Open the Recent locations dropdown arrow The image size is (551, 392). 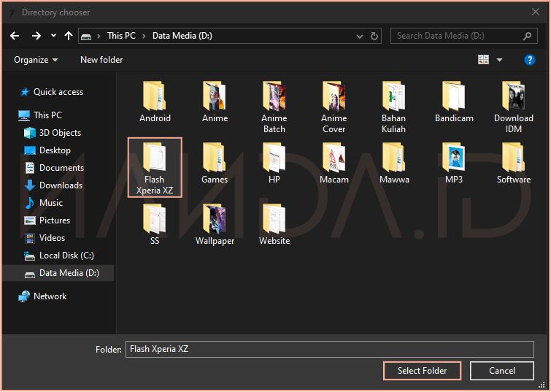[53, 36]
